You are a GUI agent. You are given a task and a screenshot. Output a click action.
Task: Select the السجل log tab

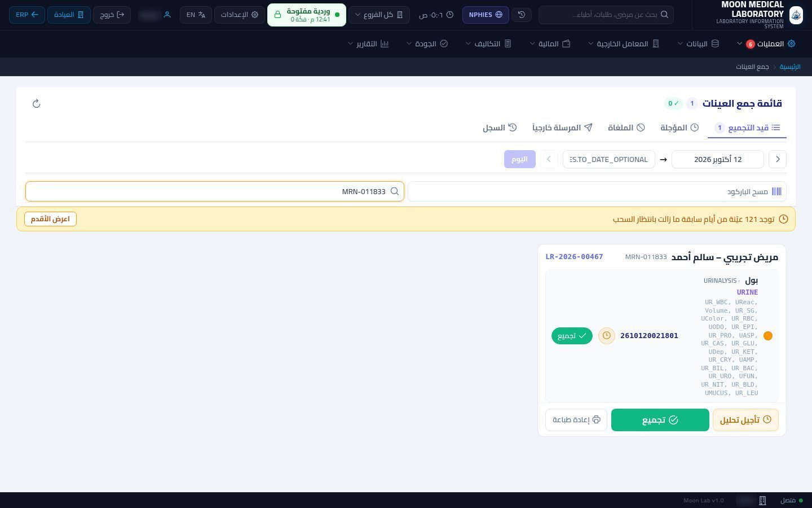pos(500,128)
